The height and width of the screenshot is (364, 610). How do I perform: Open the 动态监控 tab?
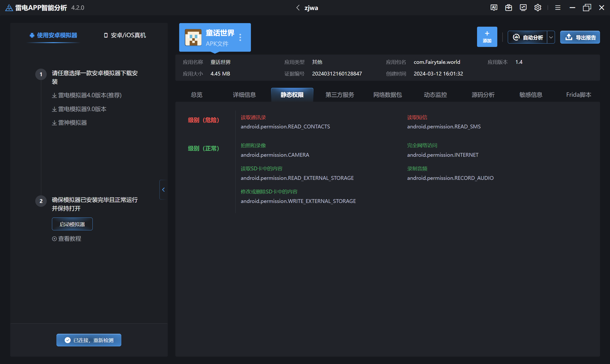click(435, 95)
